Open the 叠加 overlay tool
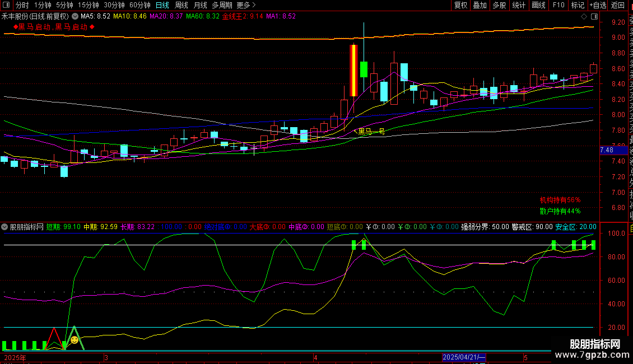This screenshot has width=633, height=364. pos(480,5)
